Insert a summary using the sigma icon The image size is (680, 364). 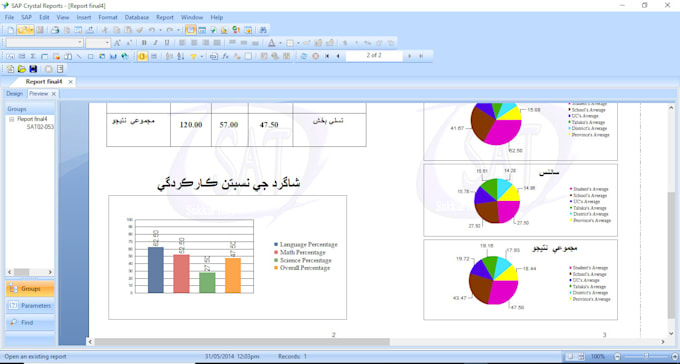33,56
